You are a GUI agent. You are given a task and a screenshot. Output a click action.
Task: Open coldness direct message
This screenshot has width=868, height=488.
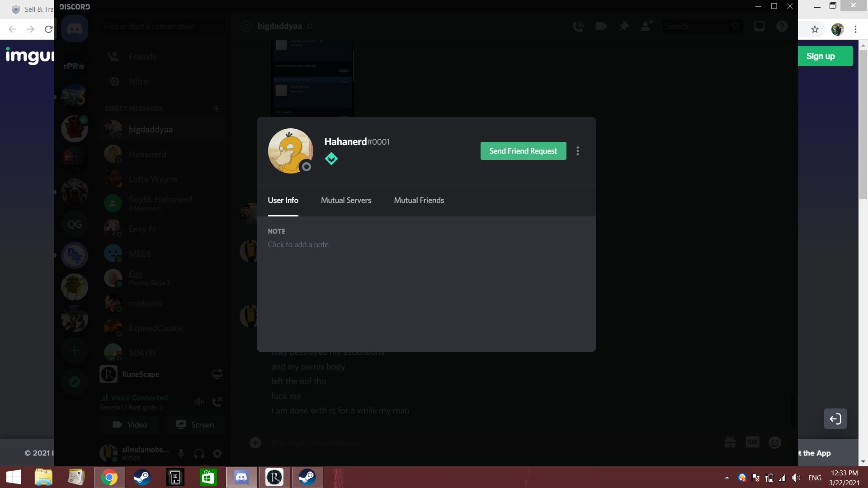click(162, 303)
